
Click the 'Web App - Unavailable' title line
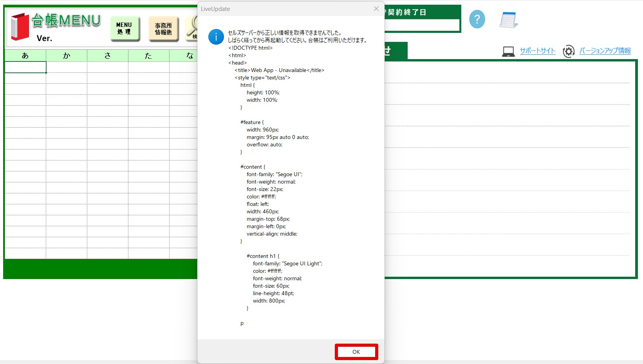pyautogui.click(x=280, y=70)
